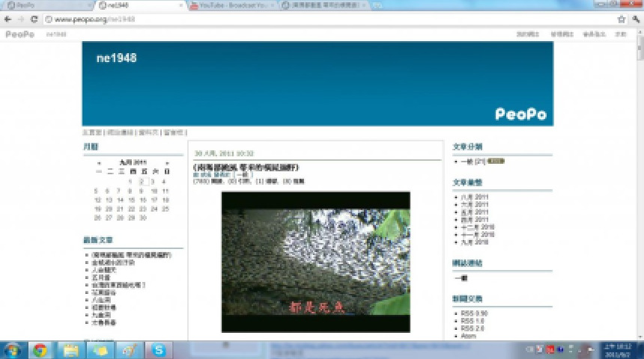Open Google Chrome from the taskbar
Viewport: 644px width, 359px height.
point(40,350)
